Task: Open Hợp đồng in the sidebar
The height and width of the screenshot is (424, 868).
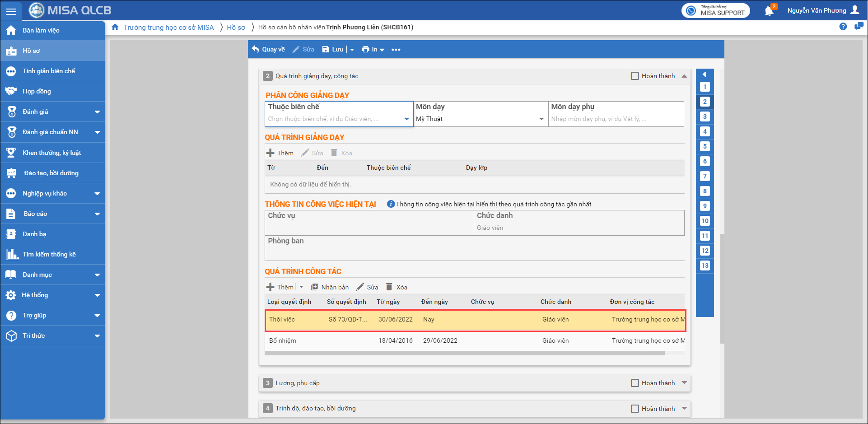Action: [37, 91]
